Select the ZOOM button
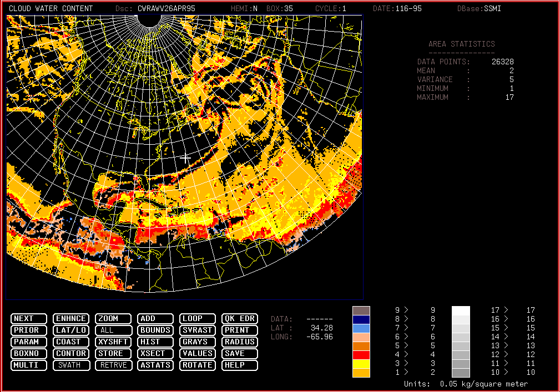Viewport: 560px width, 392px height. click(x=113, y=319)
